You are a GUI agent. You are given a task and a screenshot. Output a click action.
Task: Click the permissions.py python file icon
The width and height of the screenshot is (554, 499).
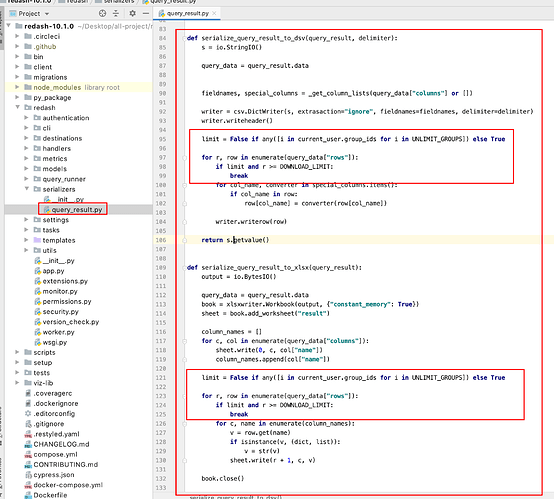click(x=38, y=301)
